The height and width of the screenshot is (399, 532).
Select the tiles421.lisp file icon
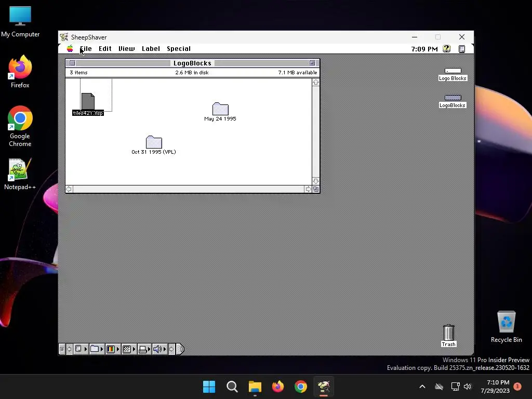pyautogui.click(x=88, y=101)
